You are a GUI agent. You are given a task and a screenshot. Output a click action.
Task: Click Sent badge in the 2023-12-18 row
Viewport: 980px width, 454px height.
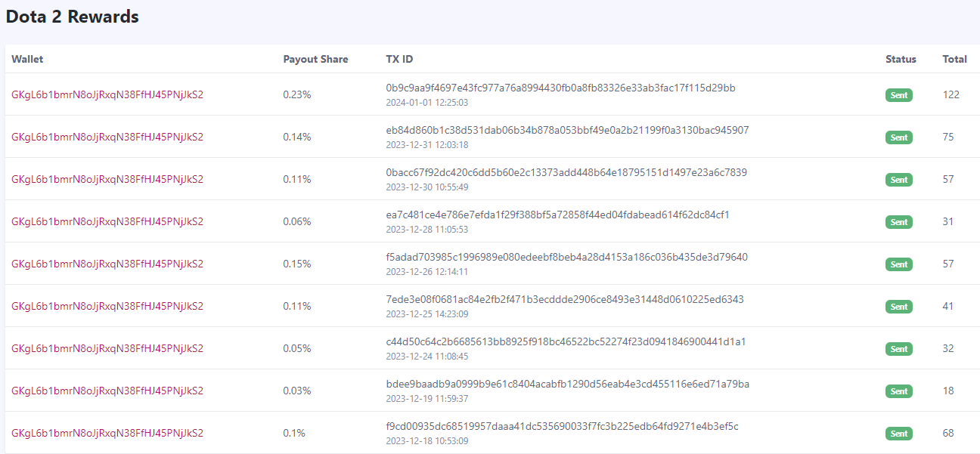coord(899,434)
